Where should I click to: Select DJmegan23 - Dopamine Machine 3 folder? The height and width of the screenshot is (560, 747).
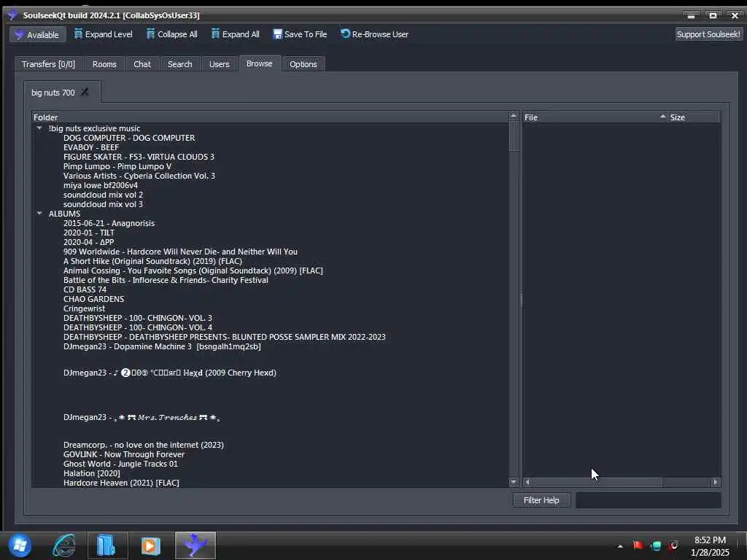162,346
